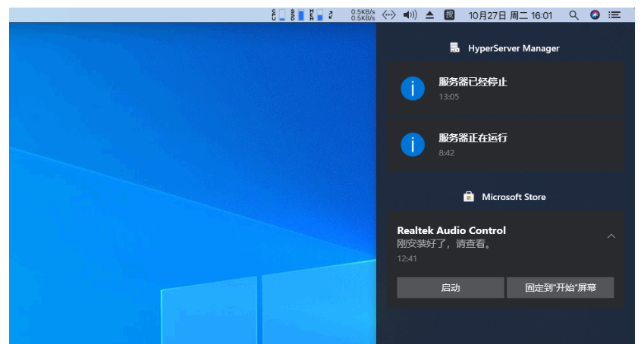Click the 13:05 timestamp

click(449, 97)
